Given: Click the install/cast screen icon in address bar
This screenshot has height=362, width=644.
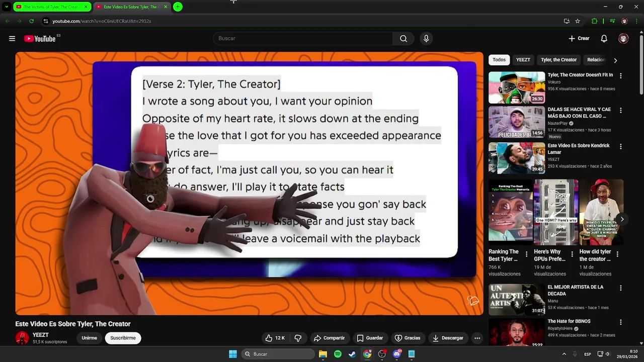Looking at the screenshot, I should (567, 21).
